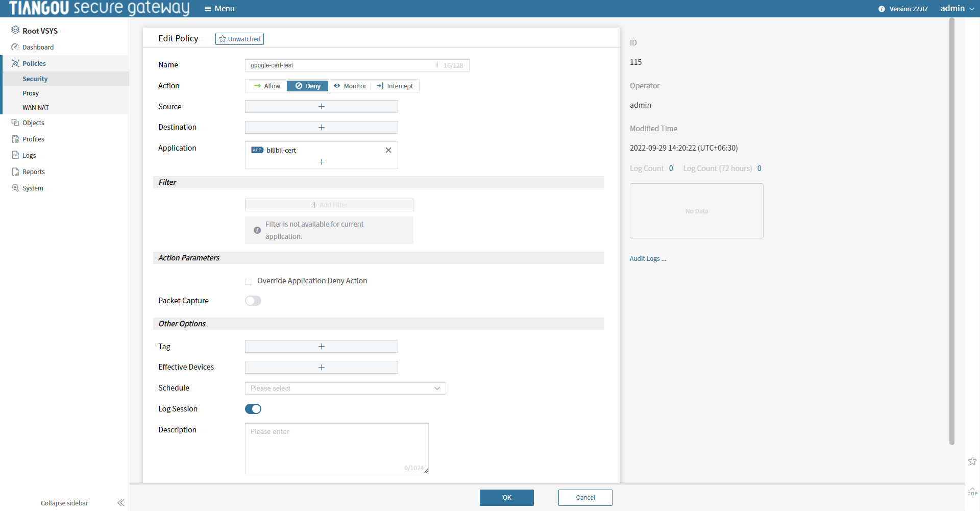Add a Destination with the plus icon
This screenshot has width=980, height=511.
(322, 128)
